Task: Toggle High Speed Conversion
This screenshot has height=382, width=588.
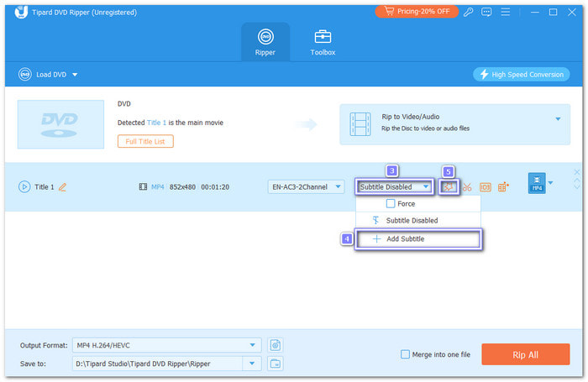Action: 521,75
